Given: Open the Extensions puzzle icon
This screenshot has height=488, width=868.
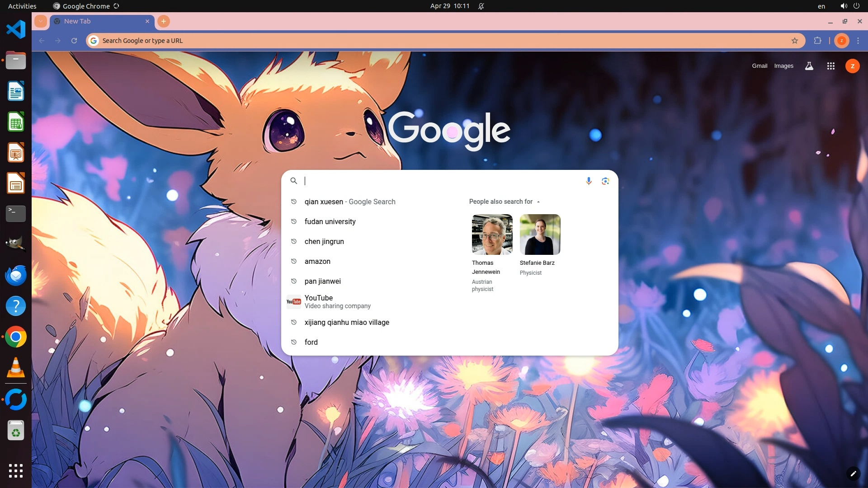Looking at the screenshot, I should tap(817, 41).
